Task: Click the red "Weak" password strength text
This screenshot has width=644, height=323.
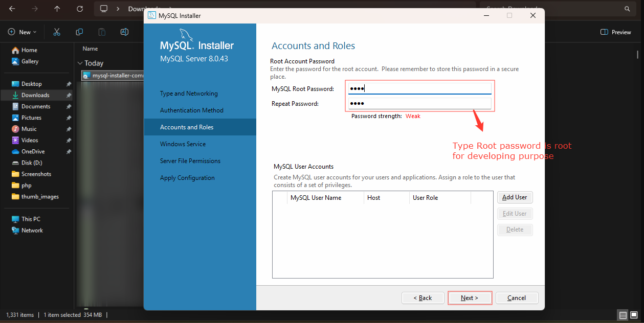Action: tap(413, 116)
